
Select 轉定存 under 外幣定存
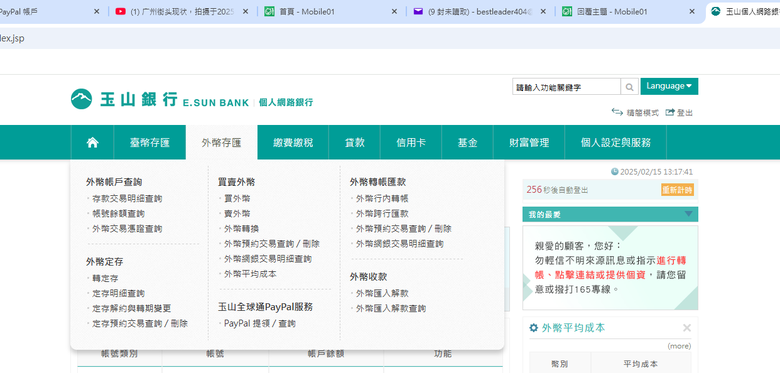(x=105, y=279)
